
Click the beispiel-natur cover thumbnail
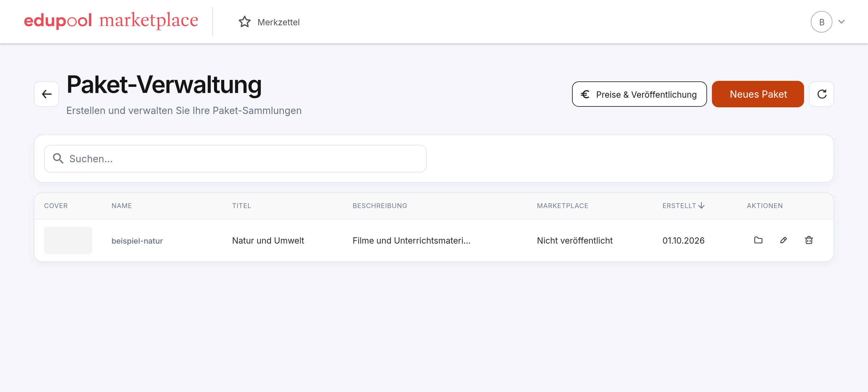pos(68,240)
